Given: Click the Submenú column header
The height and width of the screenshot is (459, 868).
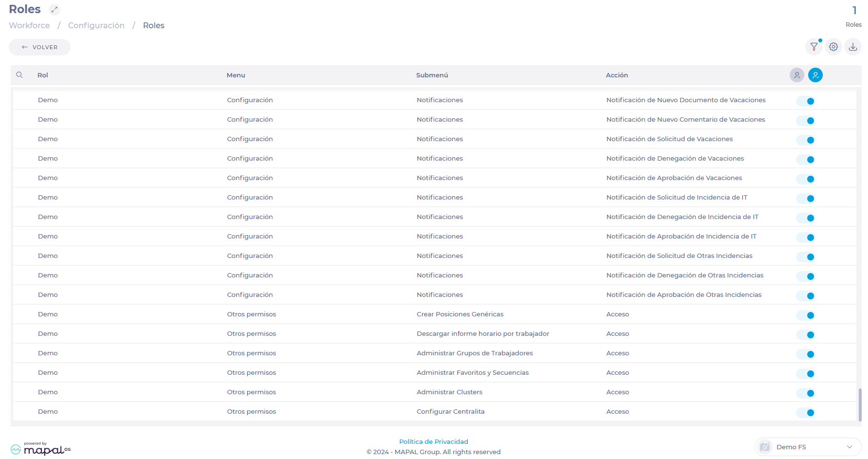Looking at the screenshot, I should (x=432, y=75).
